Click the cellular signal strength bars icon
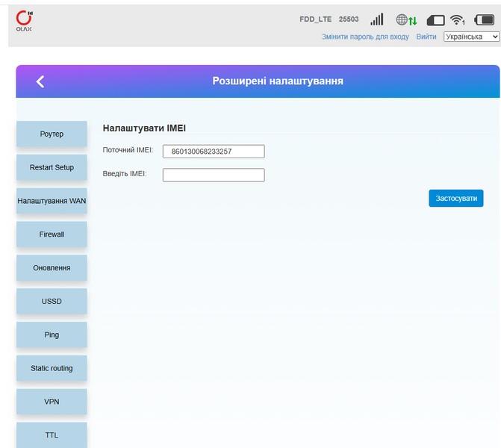 click(x=377, y=19)
